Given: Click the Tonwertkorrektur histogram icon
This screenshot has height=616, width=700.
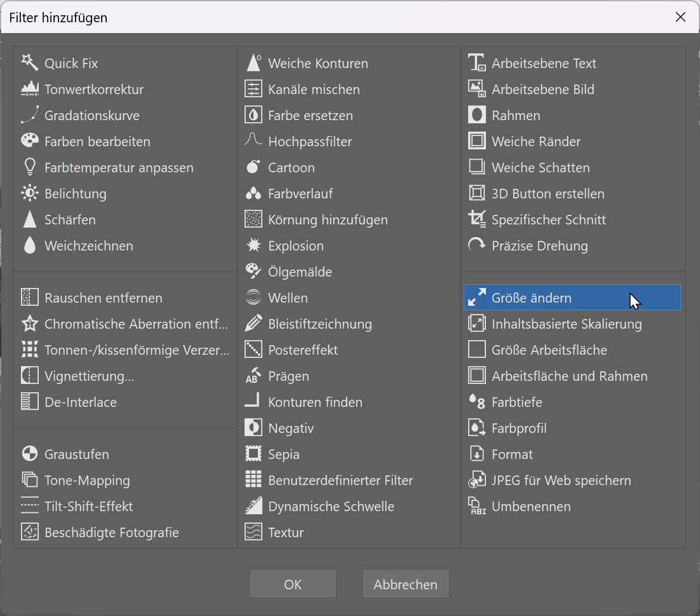Looking at the screenshot, I should [x=30, y=89].
